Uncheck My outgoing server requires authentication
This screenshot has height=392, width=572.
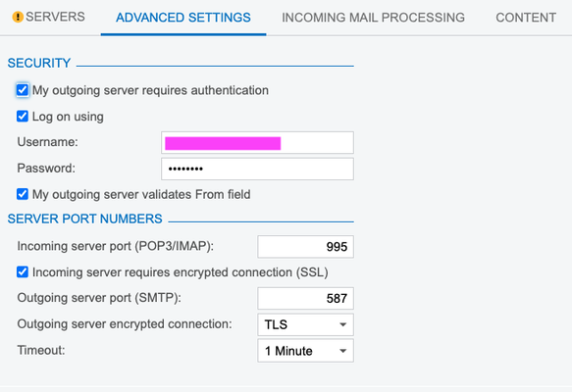23,90
